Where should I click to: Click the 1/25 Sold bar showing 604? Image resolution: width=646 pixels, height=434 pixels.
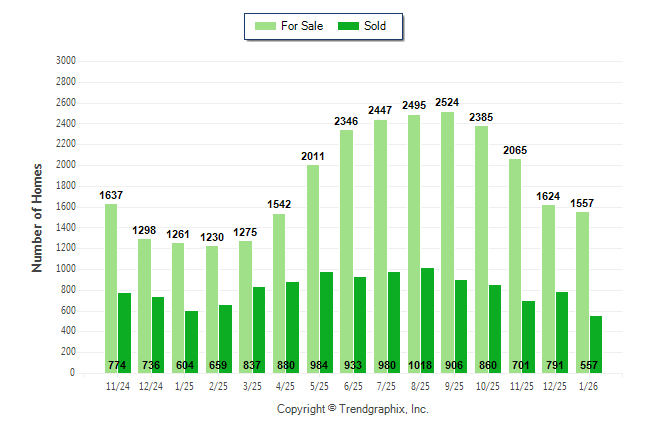tap(191, 341)
